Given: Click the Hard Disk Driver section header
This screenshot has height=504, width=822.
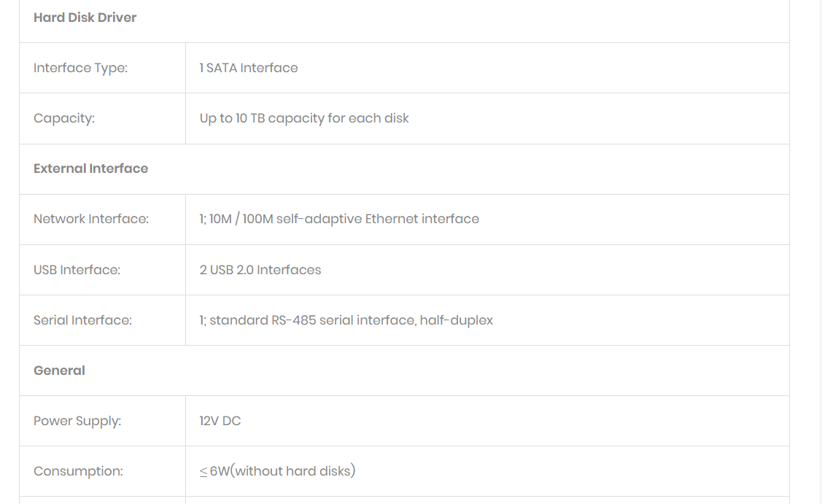Looking at the screenshot, I should point(85,18).
